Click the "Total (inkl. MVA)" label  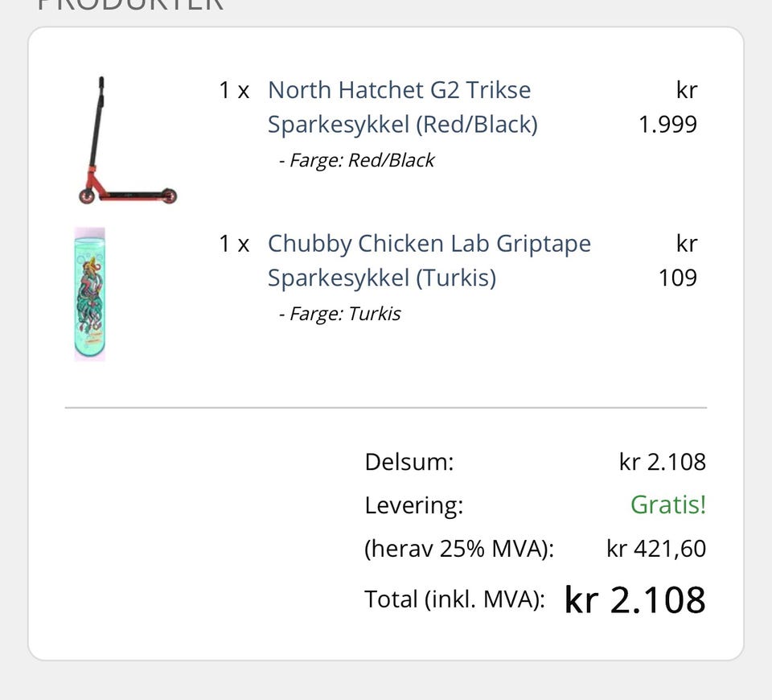pos(454,599)
